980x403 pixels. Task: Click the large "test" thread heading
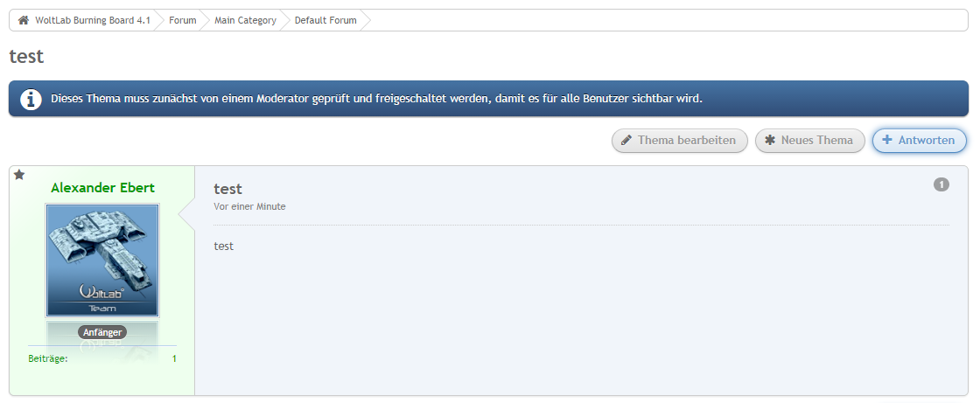coord(26,57)
